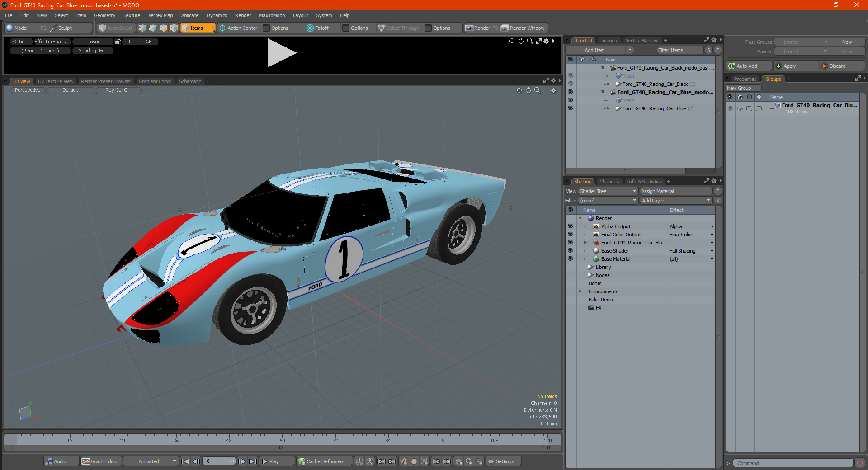Viewport: 868px width, 470px height.
Task: Click the 3D viewport pan icon
Action: click(519, 90)
